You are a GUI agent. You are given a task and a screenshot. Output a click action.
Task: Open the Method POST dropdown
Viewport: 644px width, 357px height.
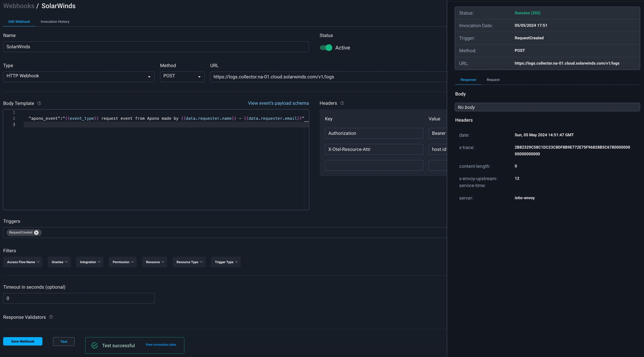coord(182,77)
